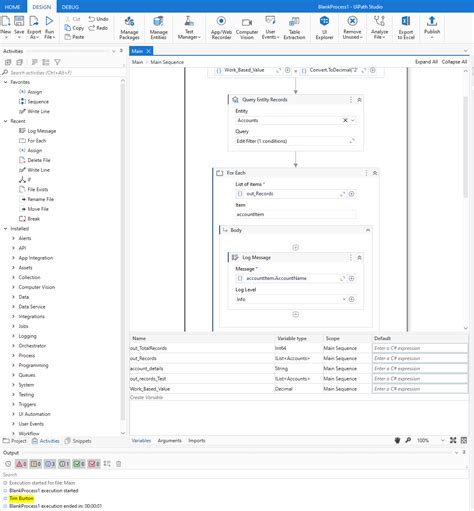Toggle the green passed filter in Output
Image resolution: width=474 pixels, height=511 pixels.
(x=79, y=464)
